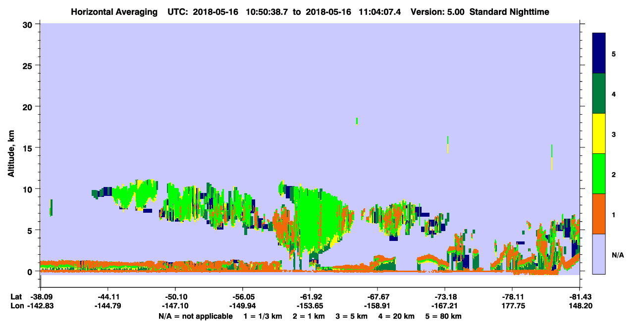Click the latitude value '-44.11'
Image resolution: width=644 pixels, height=330 pixels.
(x=107, y=297)
